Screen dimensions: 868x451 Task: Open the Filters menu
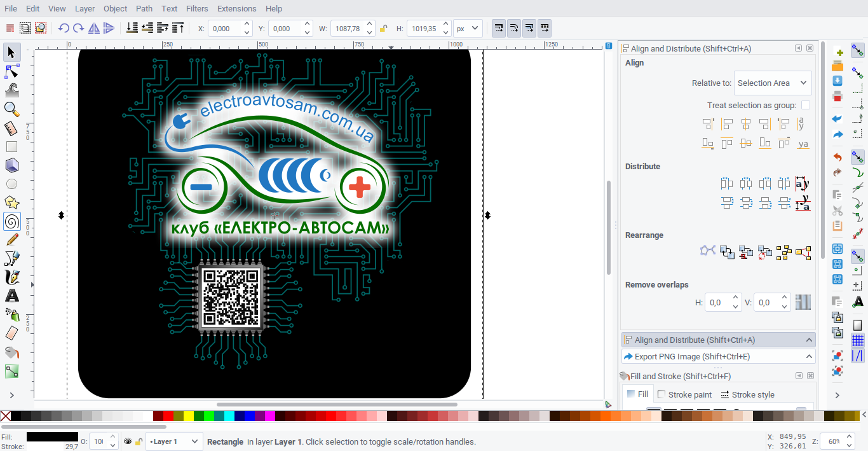(197, 9)
